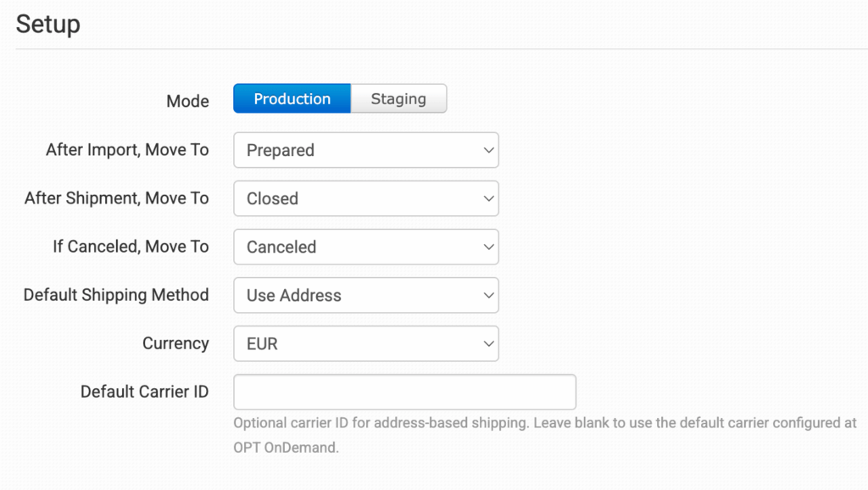Focus the Default Carrier ID input field
The height and width of the screenshot is (490, 868).
(x=404, y=392)
